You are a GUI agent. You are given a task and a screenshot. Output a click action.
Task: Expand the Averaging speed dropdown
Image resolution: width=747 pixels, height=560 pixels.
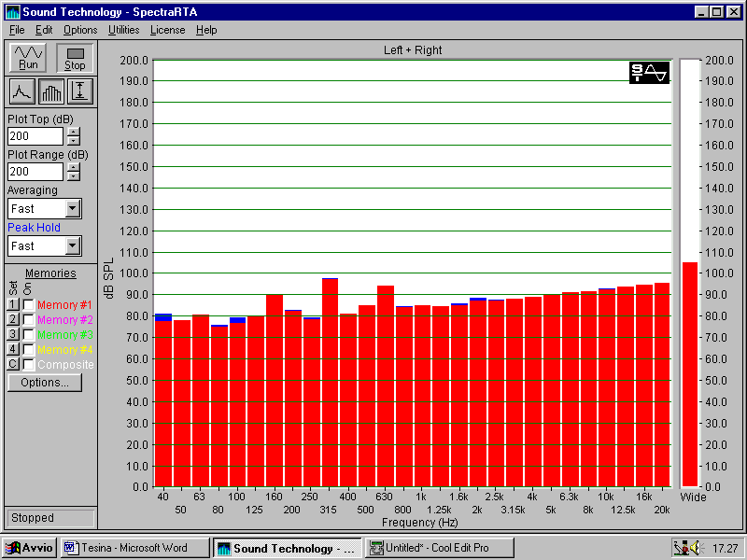[x=73, y=208]
